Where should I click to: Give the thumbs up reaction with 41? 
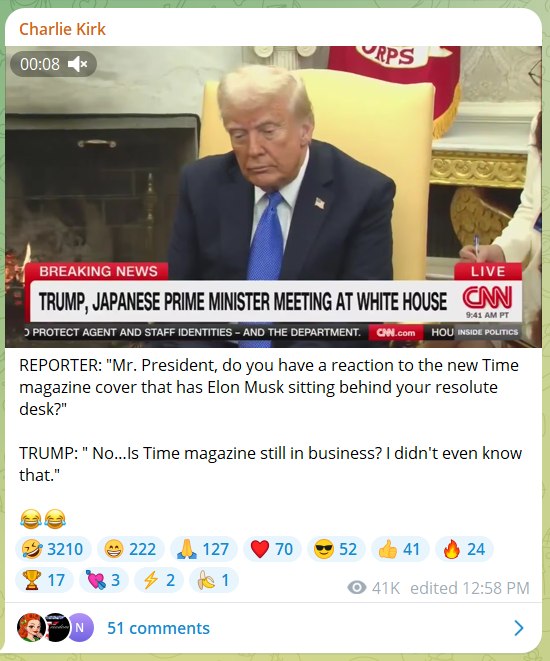click(x=400, y=549)
